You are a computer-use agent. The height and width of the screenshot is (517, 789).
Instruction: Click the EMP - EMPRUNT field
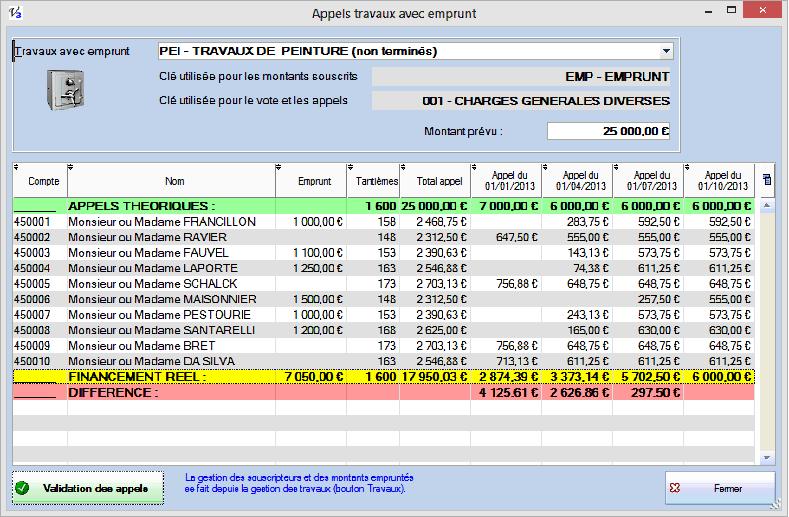521,77
